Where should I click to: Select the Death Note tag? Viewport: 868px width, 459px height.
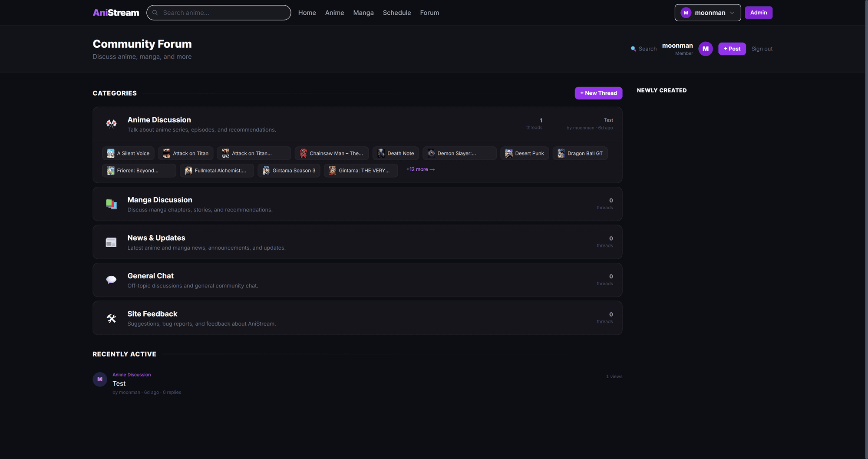pos(395,153)
